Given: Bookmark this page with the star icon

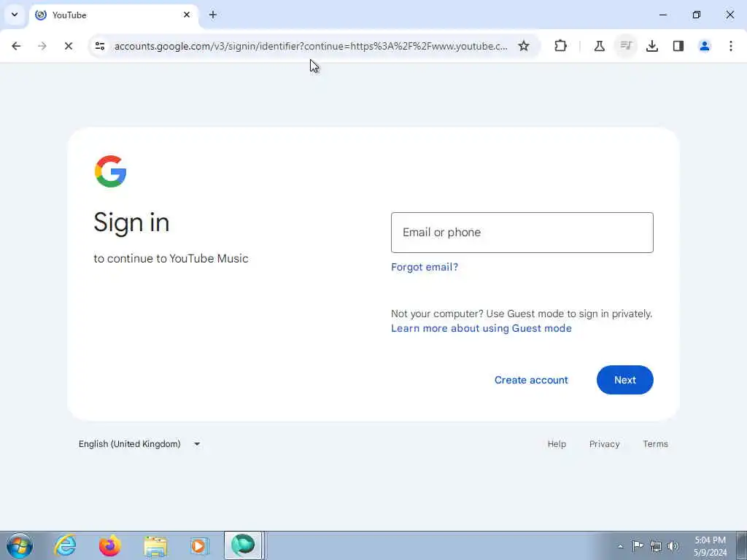Looking at the screenshot, I should [524, 46].
